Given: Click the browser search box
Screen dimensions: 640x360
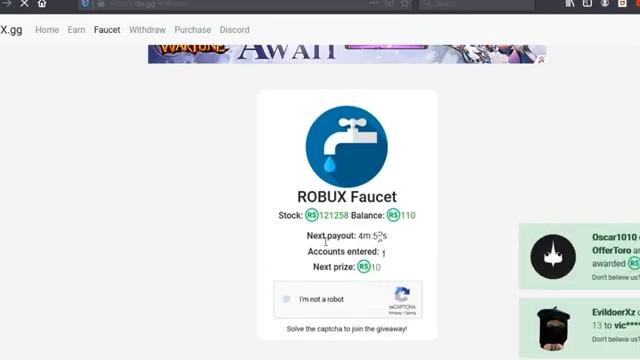Looking at the screenshot, I should (477, 4).
